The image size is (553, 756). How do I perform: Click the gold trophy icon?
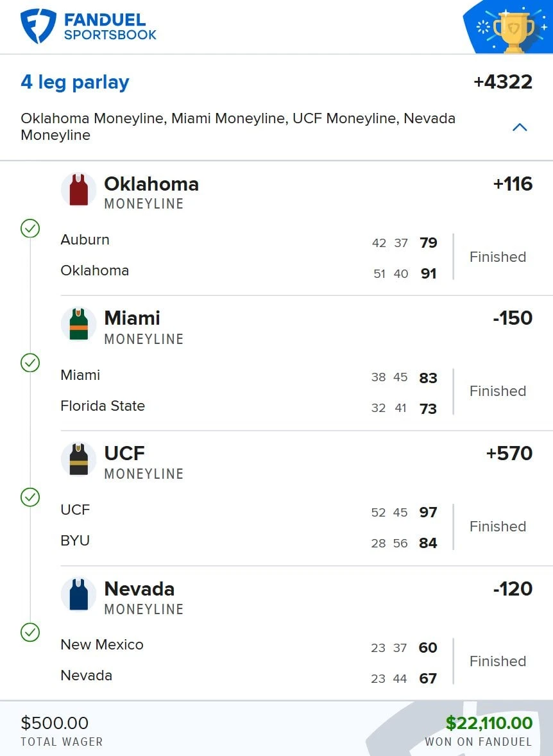tap(513, 31)
